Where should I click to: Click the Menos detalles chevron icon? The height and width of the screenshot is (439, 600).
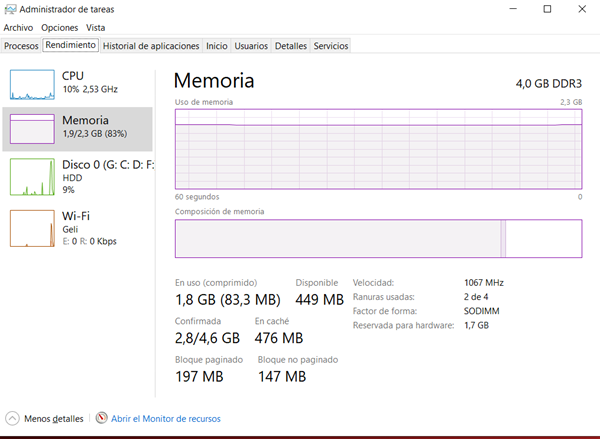(12, 418)
